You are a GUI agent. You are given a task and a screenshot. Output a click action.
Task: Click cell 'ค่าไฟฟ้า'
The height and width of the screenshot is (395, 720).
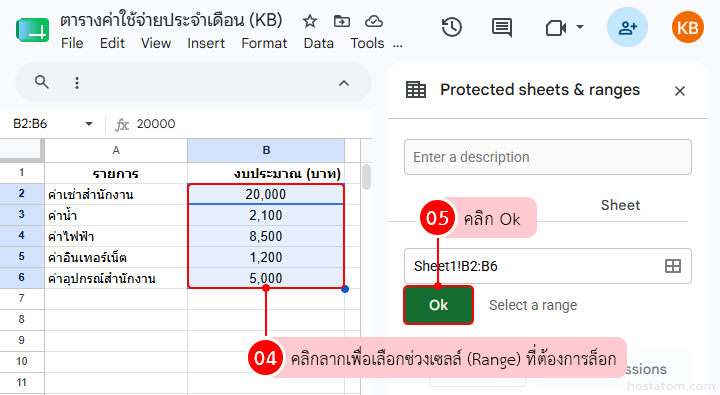coord(116,236)
